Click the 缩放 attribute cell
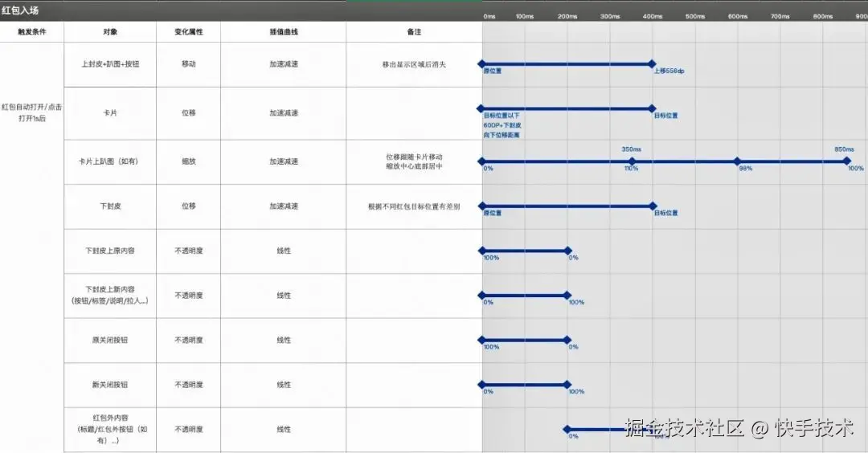The width and height of the screenshot is (868, 453). (189, 161)
